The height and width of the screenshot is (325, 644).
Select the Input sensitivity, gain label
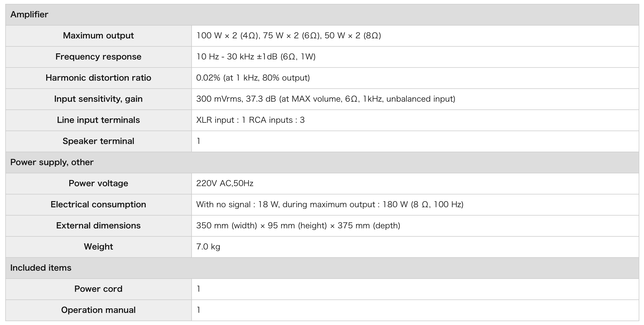(x=98, y=99)
